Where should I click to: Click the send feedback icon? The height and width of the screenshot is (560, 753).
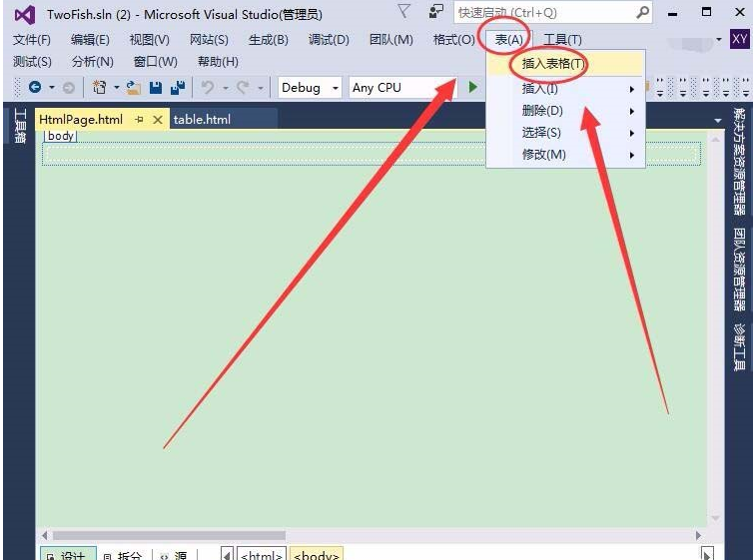click(435, 12)
